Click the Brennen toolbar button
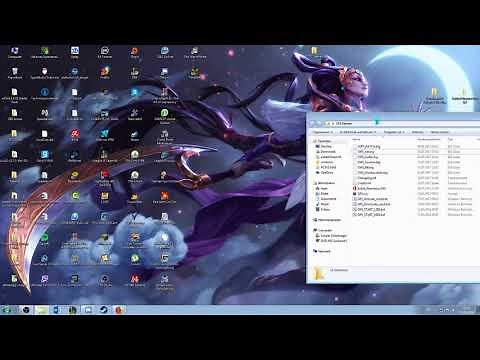The image size is (480, 360). coord(417,132)
